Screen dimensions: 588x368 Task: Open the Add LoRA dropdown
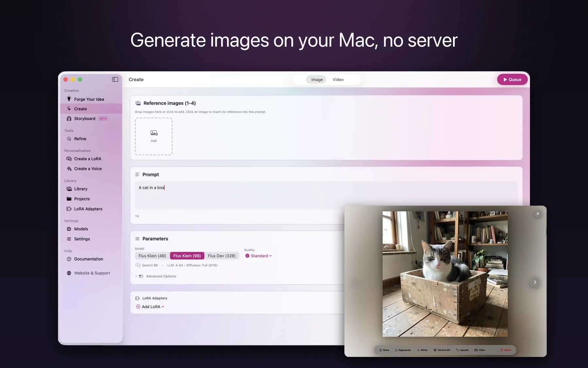(x=150, y=307)
